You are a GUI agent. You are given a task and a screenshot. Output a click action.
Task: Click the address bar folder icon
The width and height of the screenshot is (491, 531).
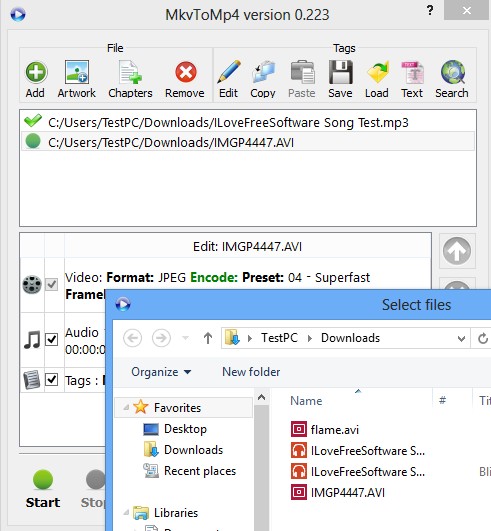(x=232, y=338)
